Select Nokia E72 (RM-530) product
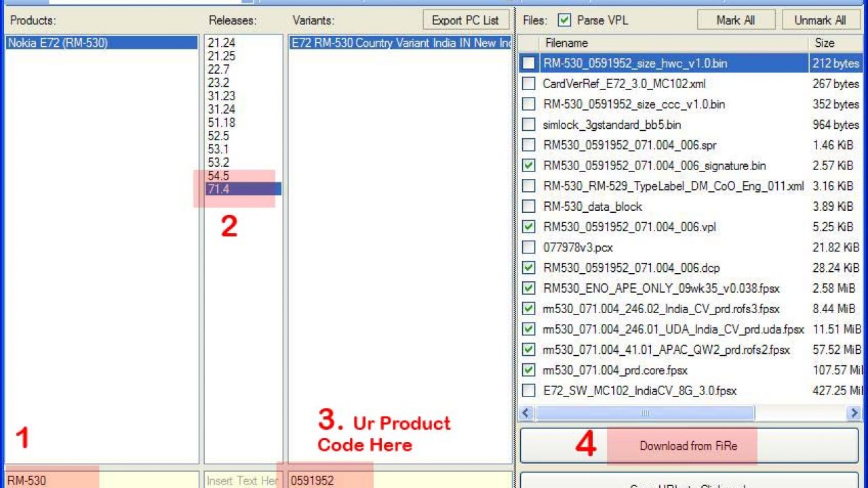This screenshot has width=868, height=488. coord(102,43)
